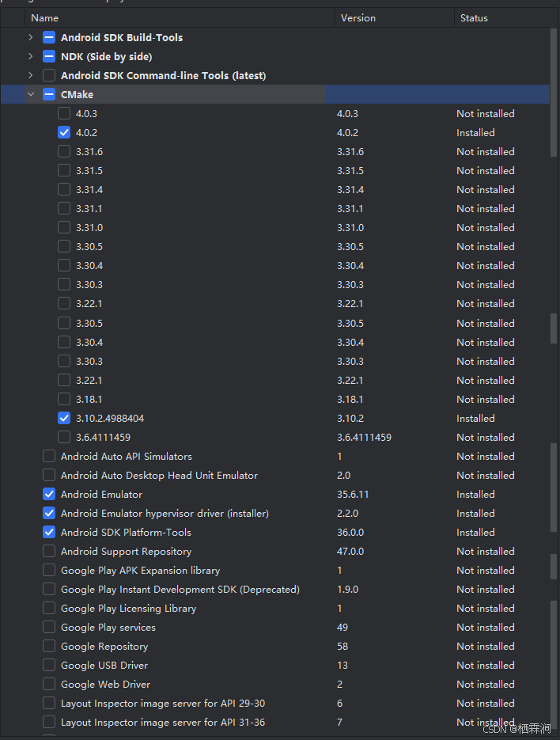
Task: Sort by the Status column header
Action: tap(505, 18)
